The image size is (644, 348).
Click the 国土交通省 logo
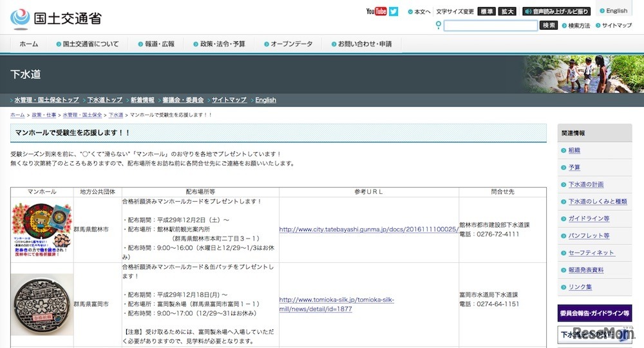[56, 17]
